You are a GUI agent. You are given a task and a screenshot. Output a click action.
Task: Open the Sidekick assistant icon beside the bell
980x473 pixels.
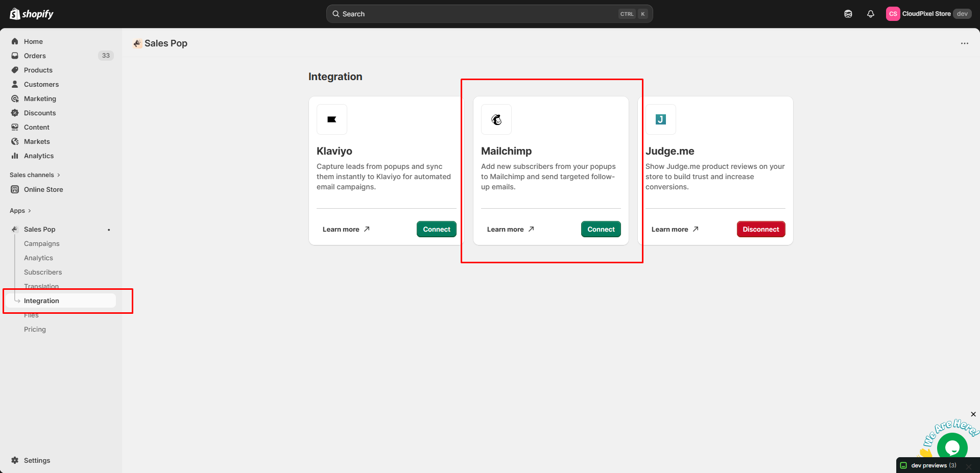click(848, 14)
